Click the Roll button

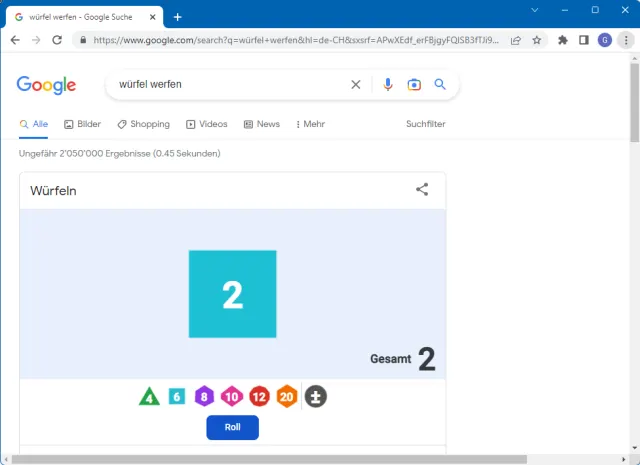pyautogui.click(x=232, y=427)
